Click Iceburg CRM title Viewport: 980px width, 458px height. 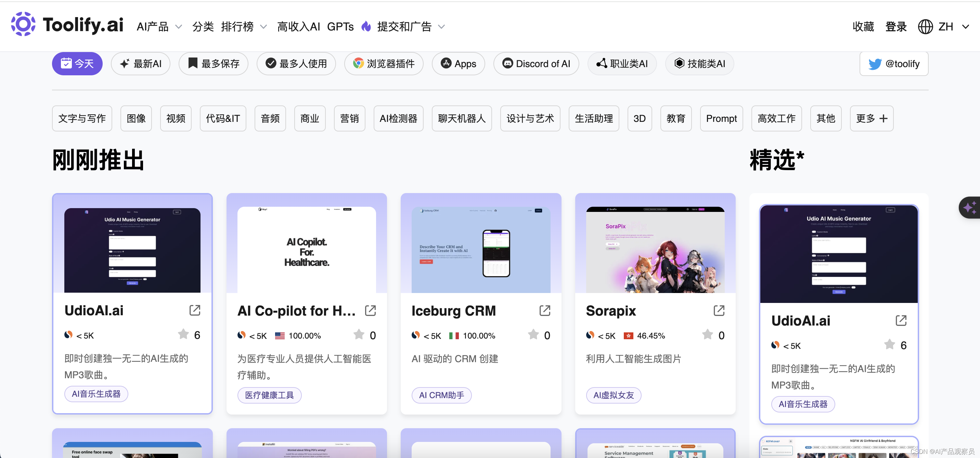click(453, 311)
